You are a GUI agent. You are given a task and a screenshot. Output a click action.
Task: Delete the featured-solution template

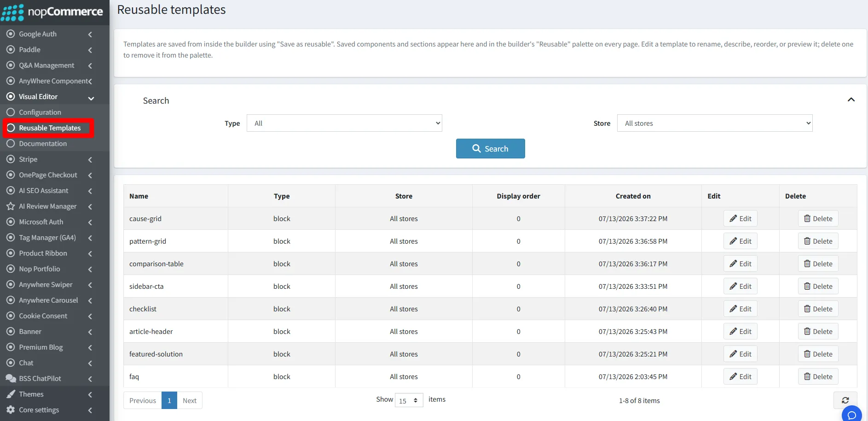[x=818, y=354]
